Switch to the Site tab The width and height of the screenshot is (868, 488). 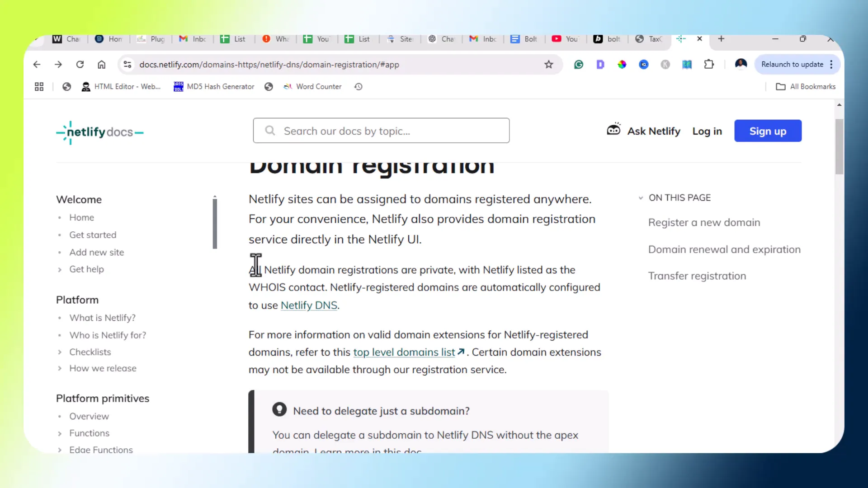point(400,39)
